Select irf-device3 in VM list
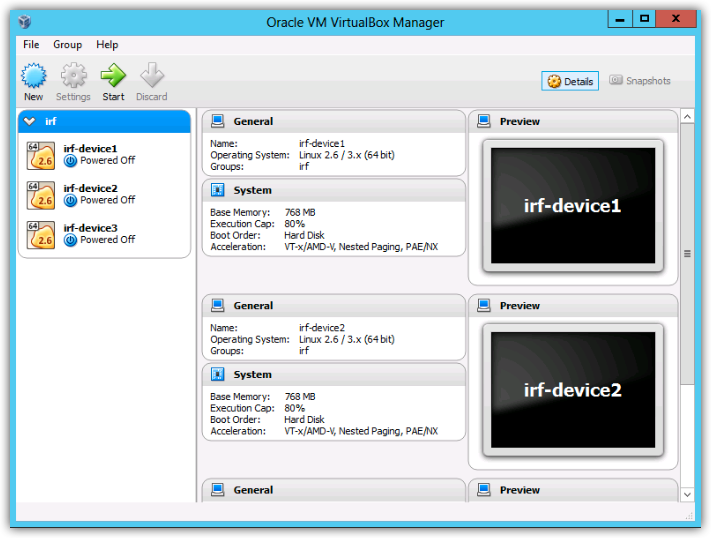Image resolution: width=711 pixels, height=538 pixels. point(104,235)
